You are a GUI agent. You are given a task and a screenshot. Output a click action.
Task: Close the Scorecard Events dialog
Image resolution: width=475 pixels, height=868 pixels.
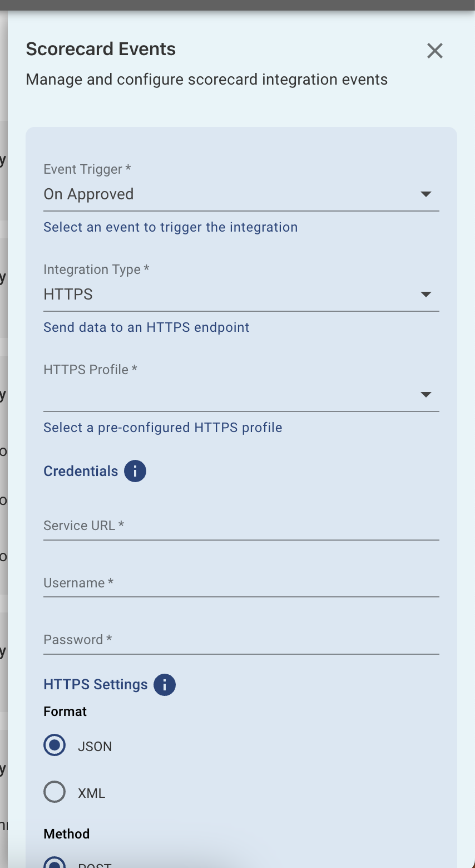pos(434,51)
